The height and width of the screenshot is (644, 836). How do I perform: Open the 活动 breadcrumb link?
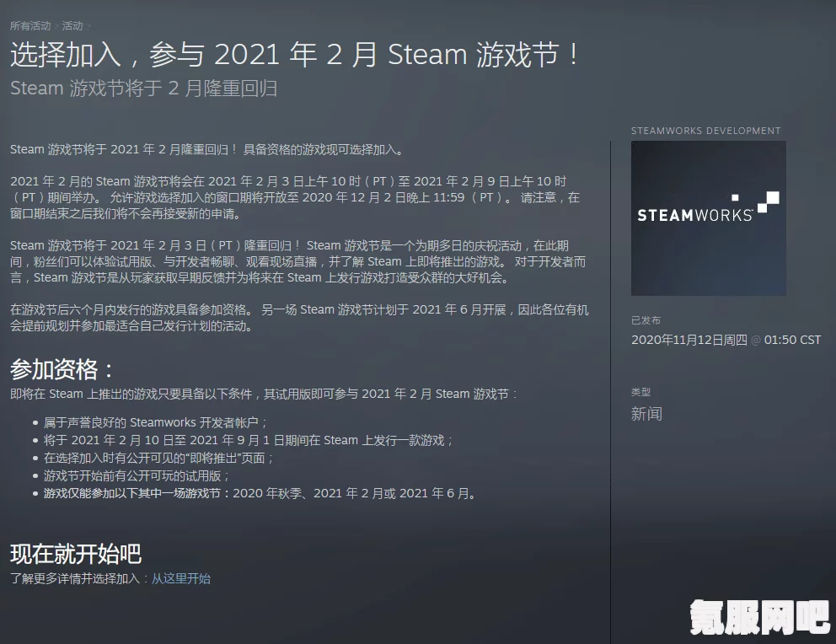point(72,25)
